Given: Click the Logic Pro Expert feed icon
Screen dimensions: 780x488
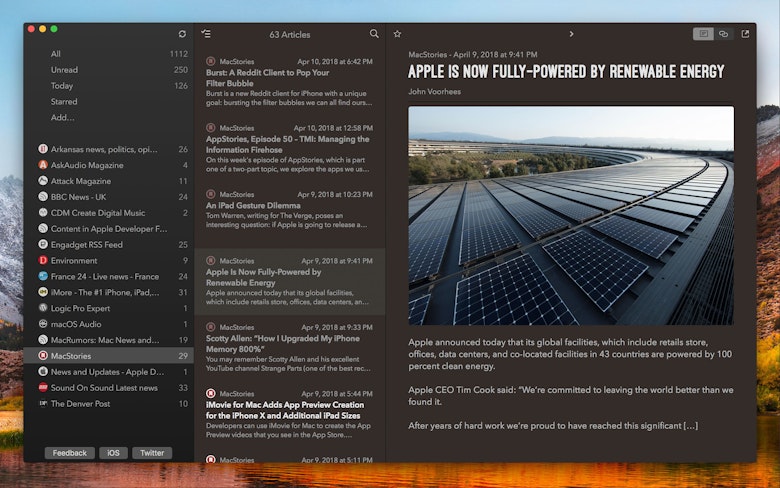Looking at the screenshot, I should coord(43,308).
